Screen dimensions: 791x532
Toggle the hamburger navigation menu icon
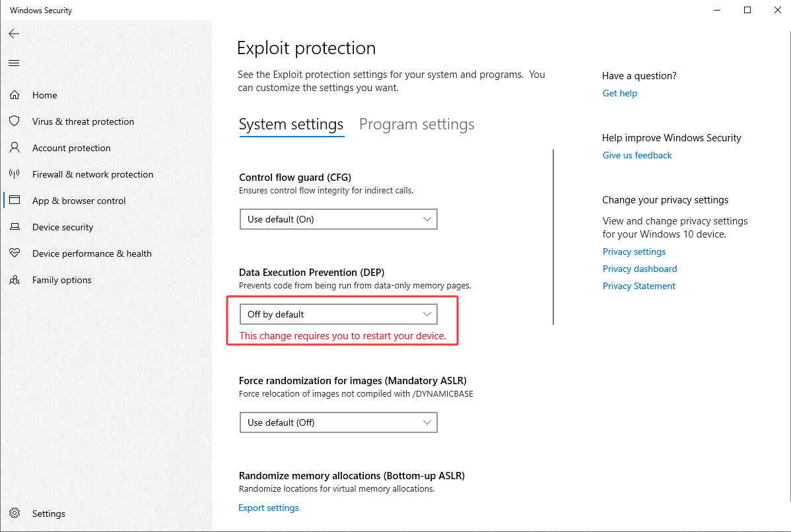pyautogui.click(x=14, y=63)
